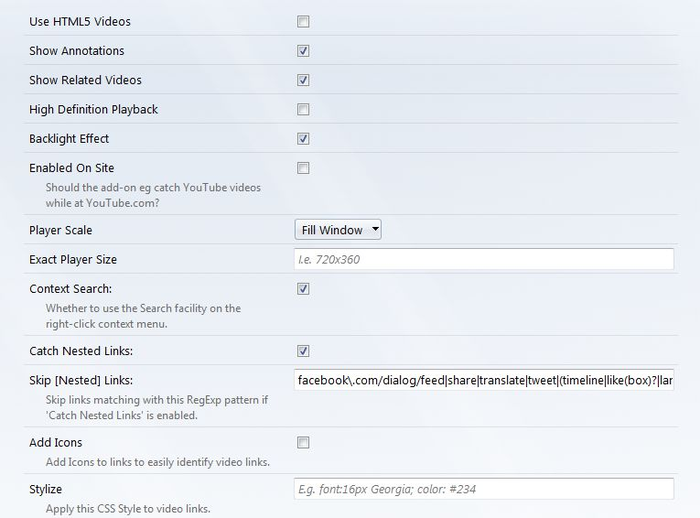
Task: Click the 'Skip [Nested] Links:' label
Action: (81, 380)
